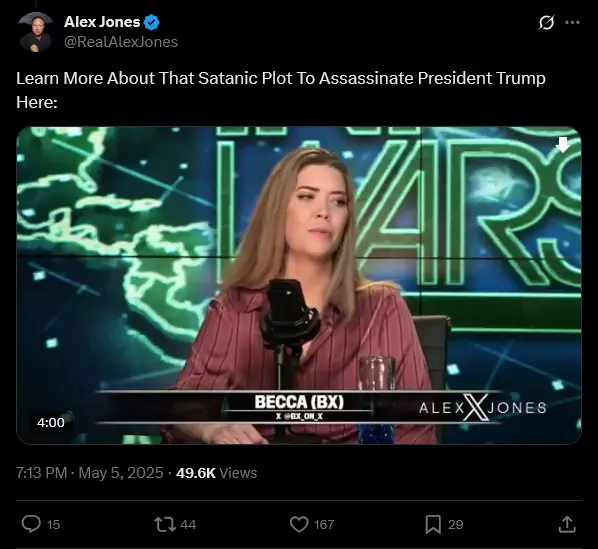View the 49.6K Views analytics
The width and height of the screenshot is (598, 549).
point(217,473)
